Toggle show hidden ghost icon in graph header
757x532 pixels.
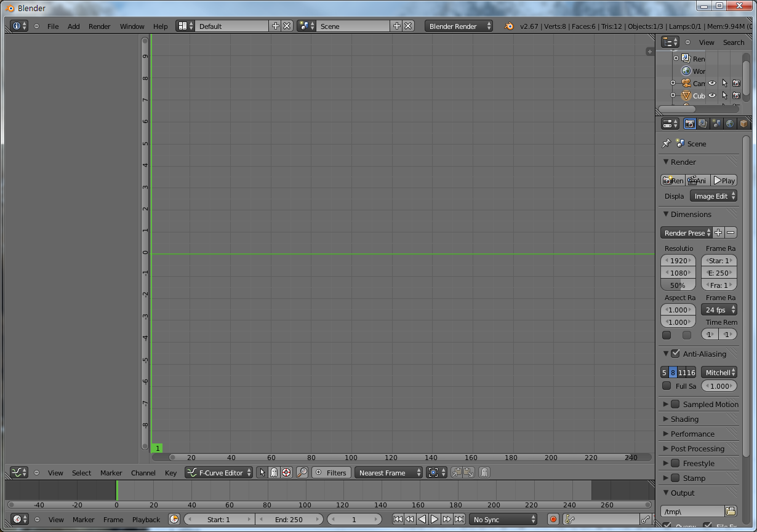(274, 472)
